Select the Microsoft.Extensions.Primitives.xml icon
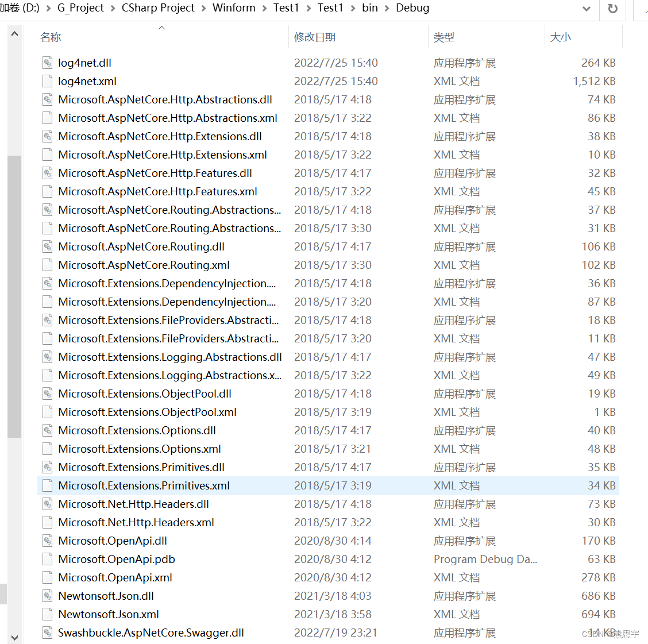 coord(48,485)
